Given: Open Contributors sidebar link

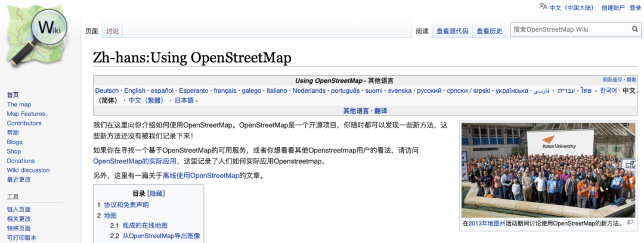Looking at the screenshot, I should pos(24,123).
